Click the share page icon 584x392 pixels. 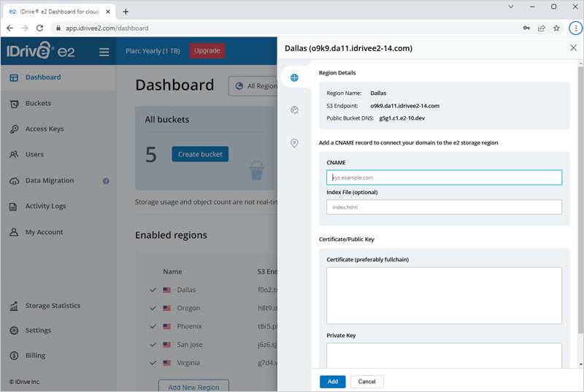542,28
